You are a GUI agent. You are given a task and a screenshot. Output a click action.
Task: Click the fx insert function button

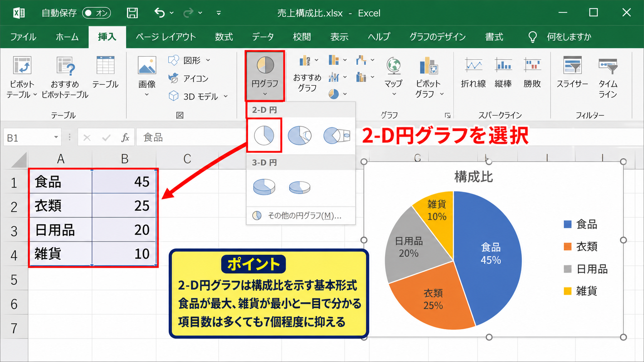[x=125, y=137]
